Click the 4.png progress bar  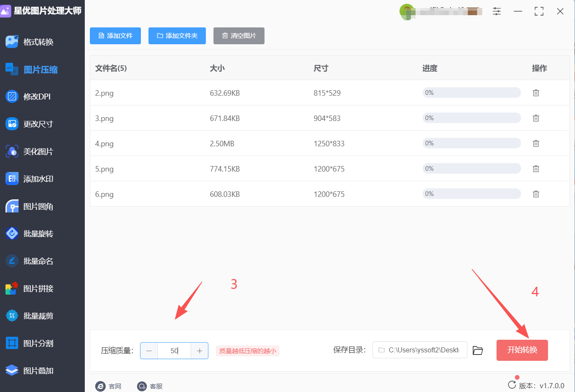(x=472, y=143)
